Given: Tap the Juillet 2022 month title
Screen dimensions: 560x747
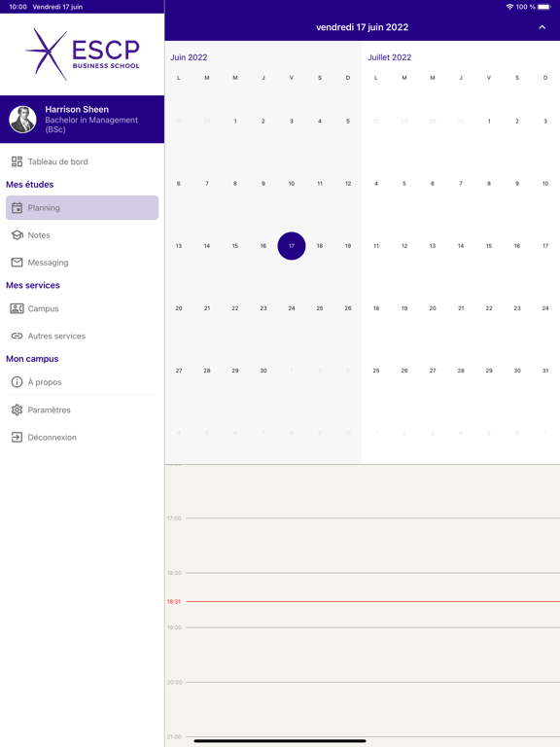Looking at the screenshot, I should tap(390, 57).
